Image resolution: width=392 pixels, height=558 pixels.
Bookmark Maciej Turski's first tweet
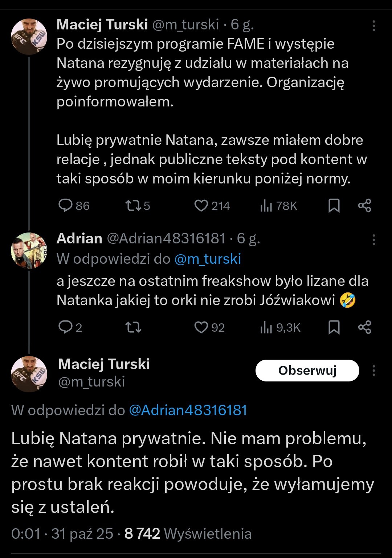(334, 206)
